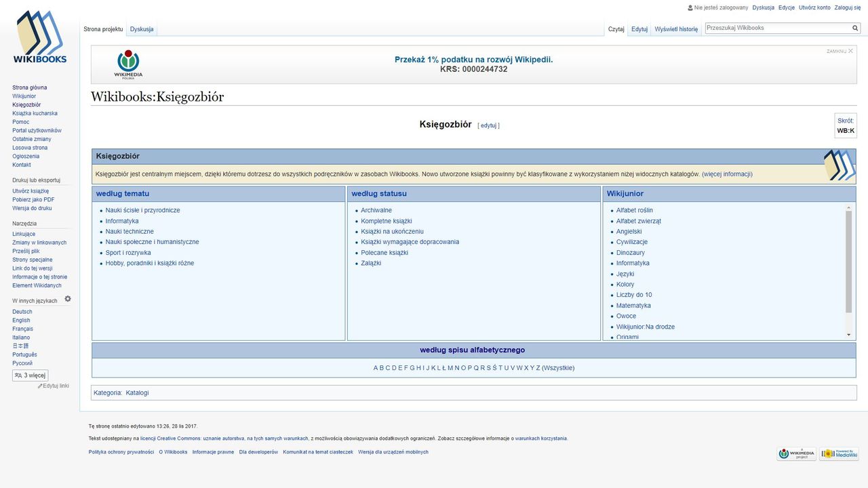The image size is (868, 488).
Task: Click the Powered by MediaWiki badge
Action: pos(839,454)
